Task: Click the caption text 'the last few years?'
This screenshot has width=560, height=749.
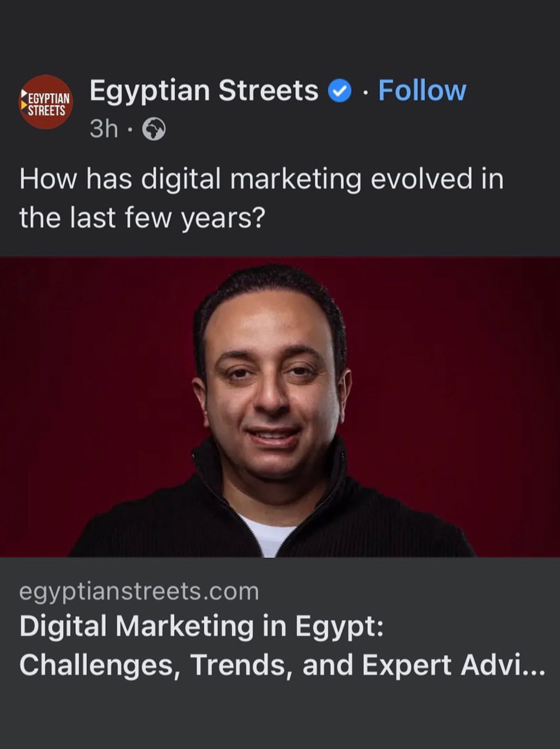Action: [142, 218]
